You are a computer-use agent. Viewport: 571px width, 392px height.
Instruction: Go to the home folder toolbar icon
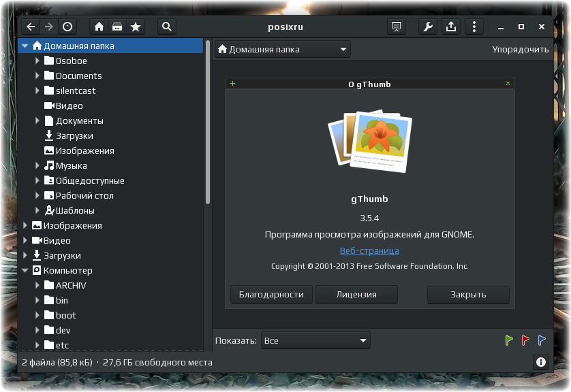click(x=99, y=27)
